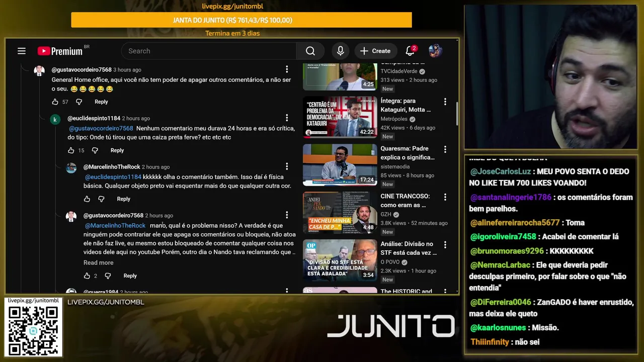Click chat username @JoseCarlosLuz

tap(500, 171)
